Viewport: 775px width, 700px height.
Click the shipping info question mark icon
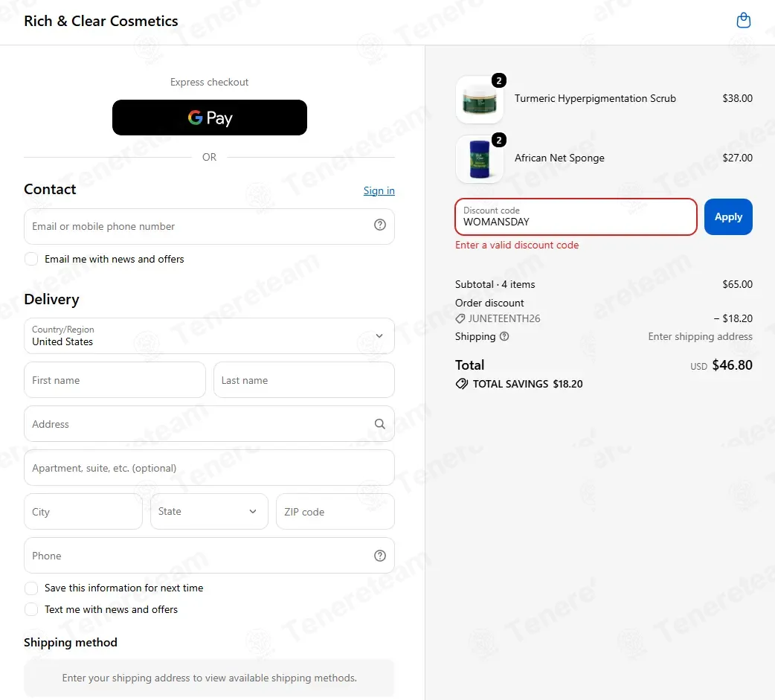504,336
